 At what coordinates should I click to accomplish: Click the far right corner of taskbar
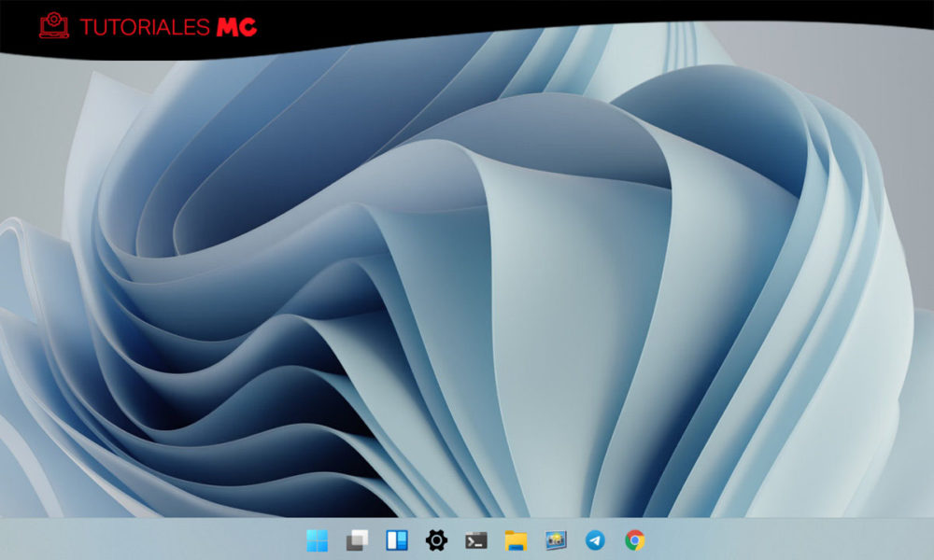tap(925, 540)
